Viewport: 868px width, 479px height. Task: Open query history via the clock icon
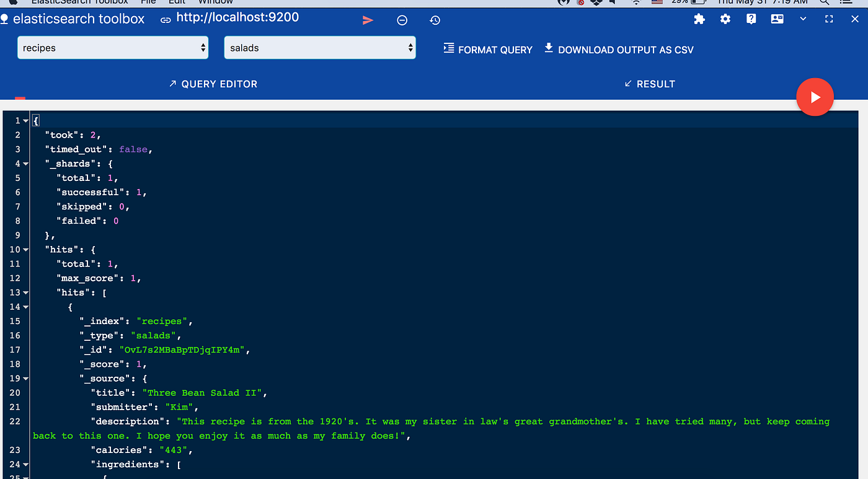435,20
